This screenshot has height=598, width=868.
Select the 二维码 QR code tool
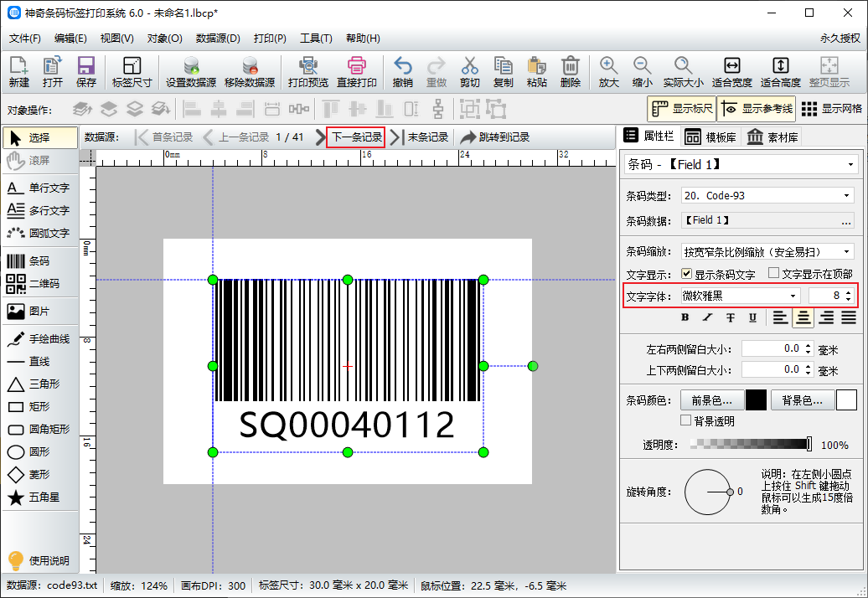[39, 284]
